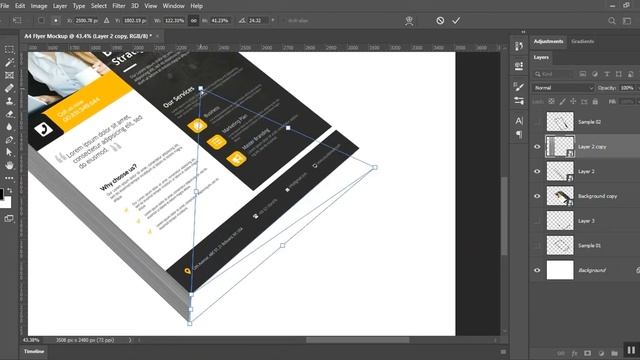Select the Eraser tool
This screenshot has width=640, height=360.
(x=9, y=114)
